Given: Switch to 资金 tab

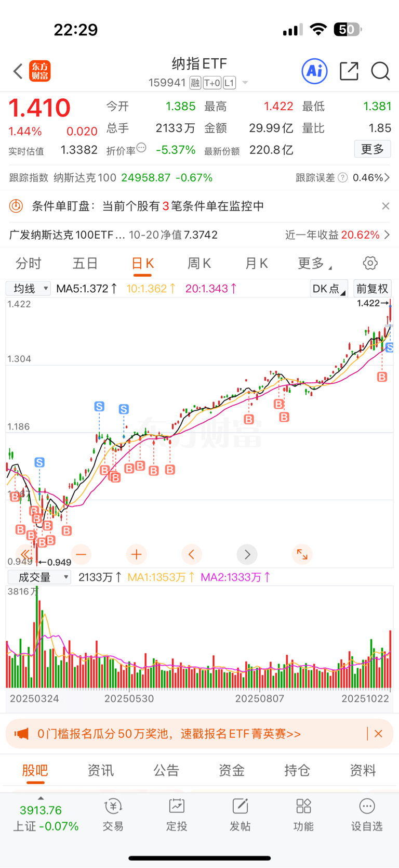Looking at the screenshot, I should pyautogui.click(x=231, y=770).
